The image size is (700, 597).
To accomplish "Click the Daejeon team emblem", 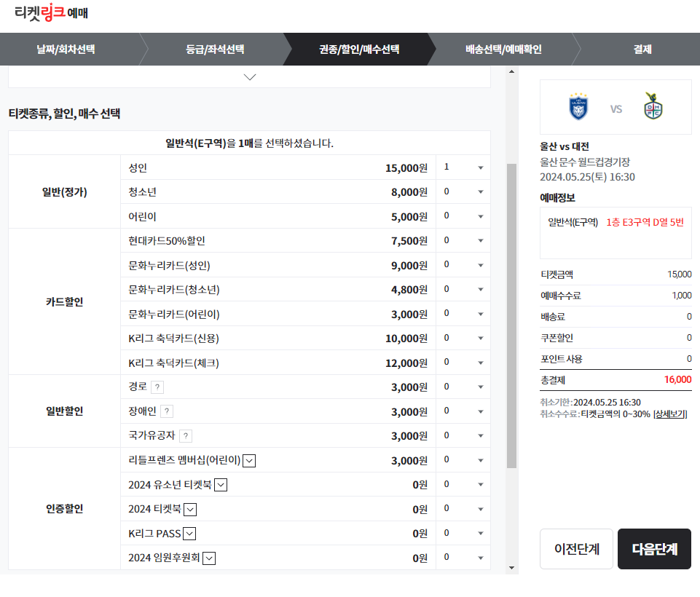I will coord(653,106).
